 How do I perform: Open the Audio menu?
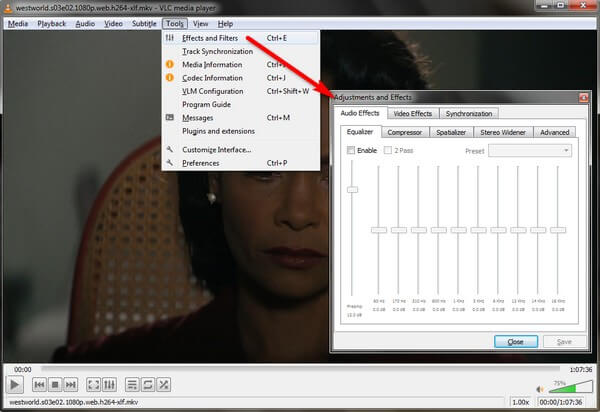85,24
